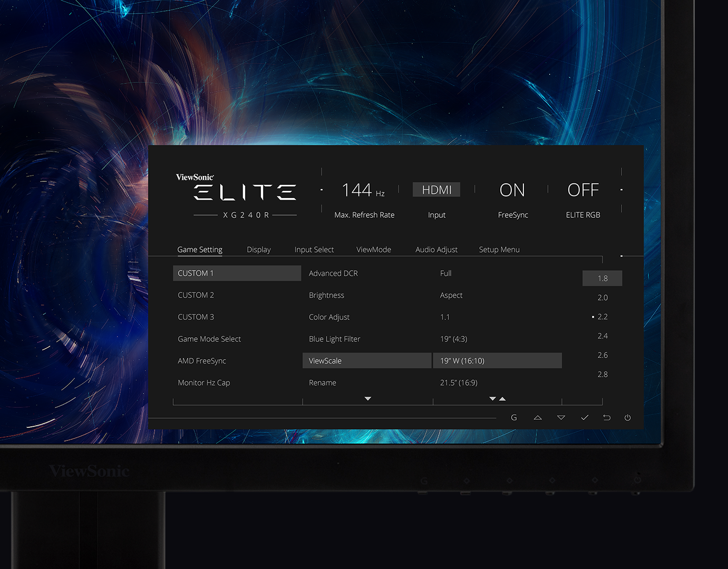728x569 pixels.
Task: Open the Color Adjust option
Action: point(329,317)
